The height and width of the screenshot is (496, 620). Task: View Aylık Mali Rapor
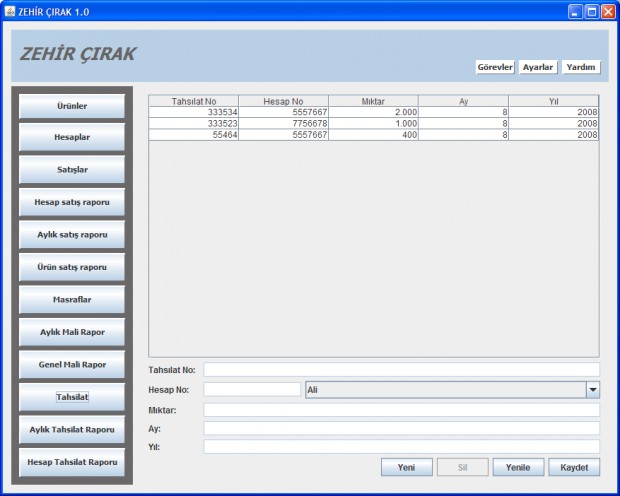[72, 332]
